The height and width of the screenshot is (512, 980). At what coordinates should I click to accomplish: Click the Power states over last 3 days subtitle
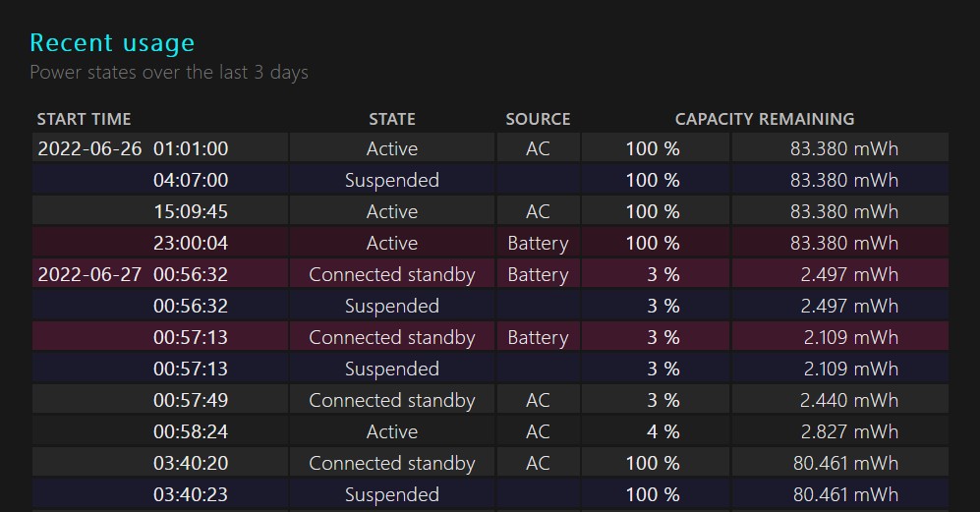coord(169,73)
